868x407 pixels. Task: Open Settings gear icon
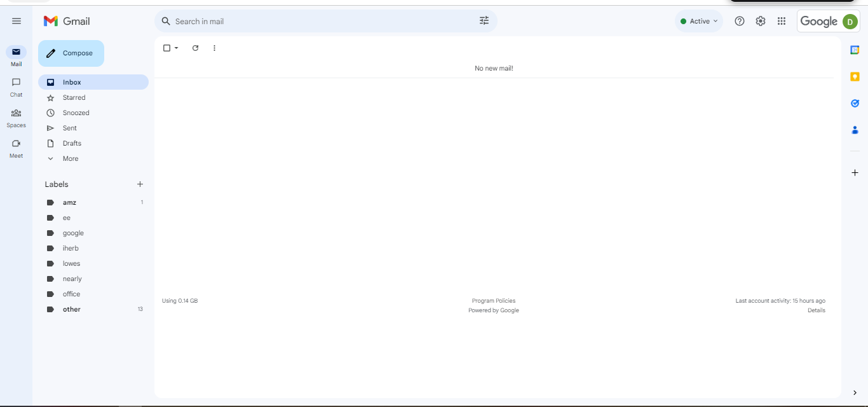tap(761, 21)
